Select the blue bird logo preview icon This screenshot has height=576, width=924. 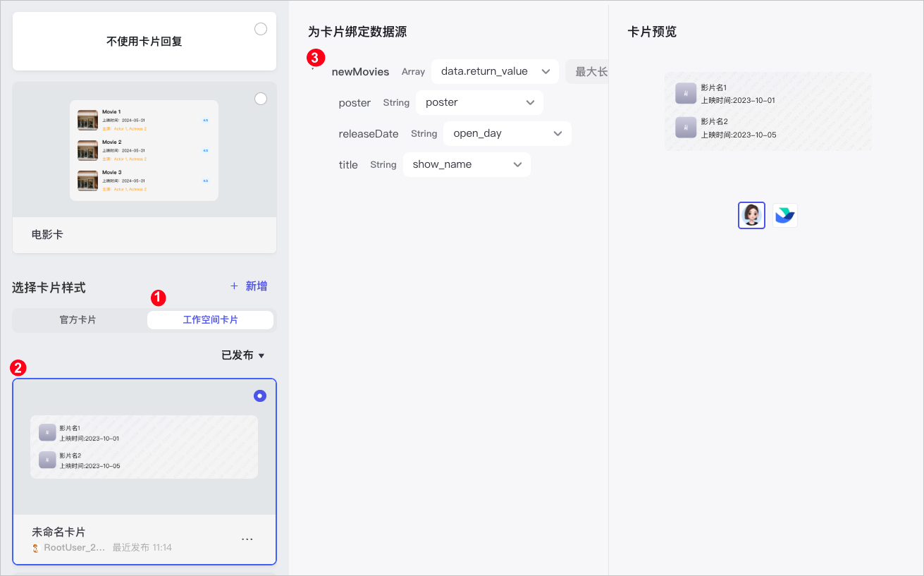[784, 215]
